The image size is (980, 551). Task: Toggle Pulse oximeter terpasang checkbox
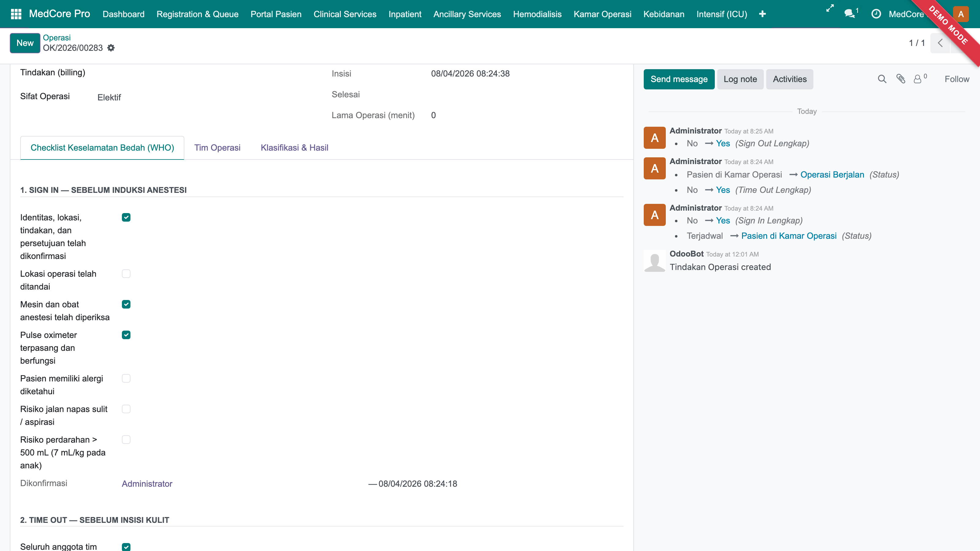click(126, 335)
